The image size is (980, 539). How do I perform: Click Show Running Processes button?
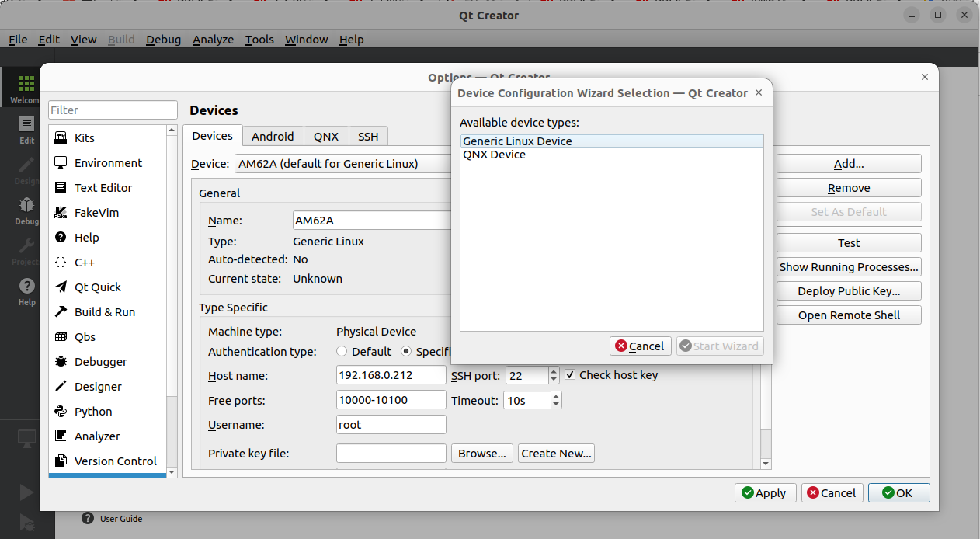[849, 267]
